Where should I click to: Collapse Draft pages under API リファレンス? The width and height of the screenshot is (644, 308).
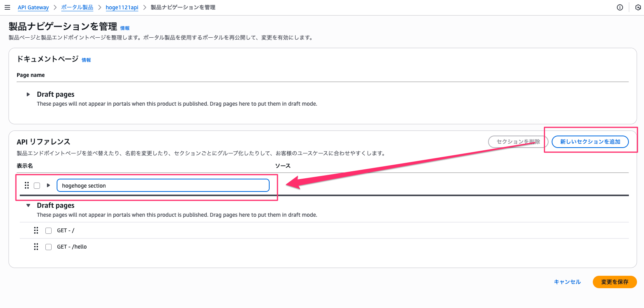coord(28,205)
